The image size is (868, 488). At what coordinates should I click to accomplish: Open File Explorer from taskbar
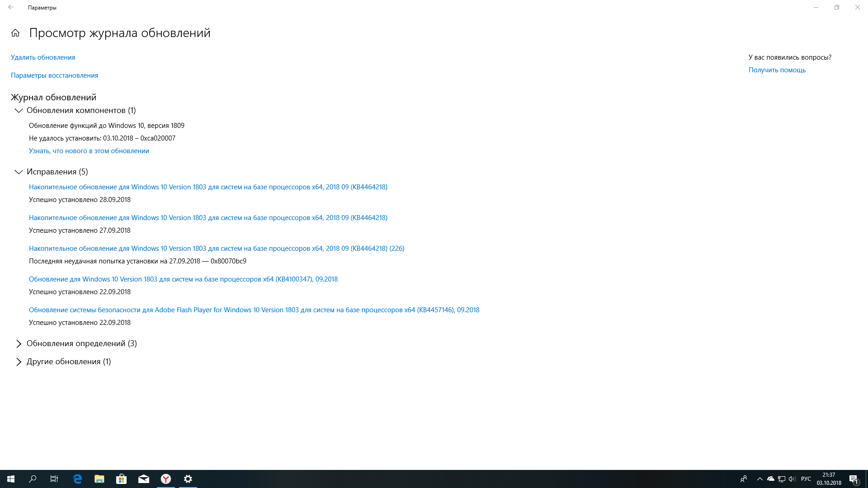(x=99, y=479)
